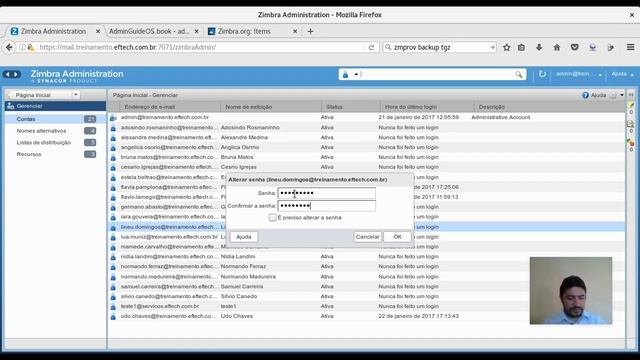640x360 pixels.
Task: Show bookmarks library clipboard icon
Action: click(521, 47)
